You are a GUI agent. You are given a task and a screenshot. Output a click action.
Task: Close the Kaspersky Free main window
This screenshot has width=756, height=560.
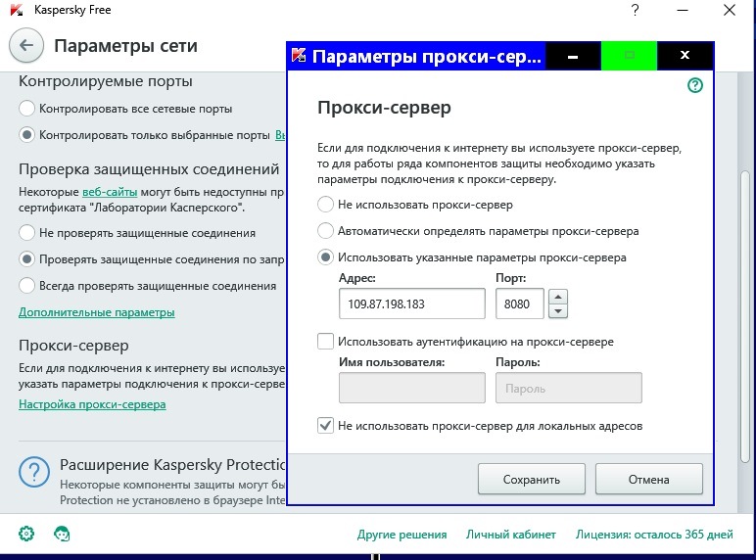click(730, 10)
